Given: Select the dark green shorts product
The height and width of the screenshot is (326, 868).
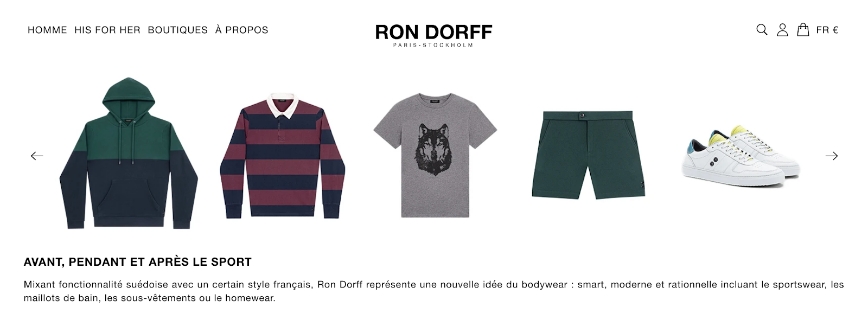Looking at the screenshot, I should tap(588, 155).
